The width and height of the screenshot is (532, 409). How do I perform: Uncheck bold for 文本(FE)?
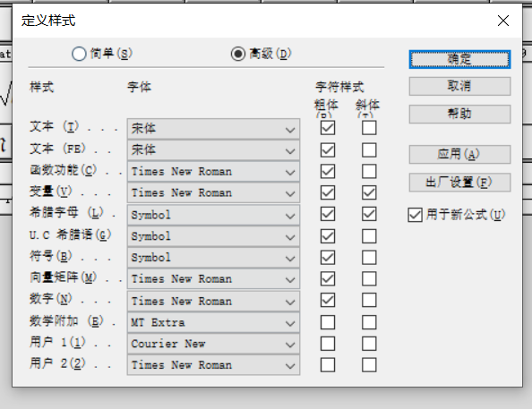(328, 149)
